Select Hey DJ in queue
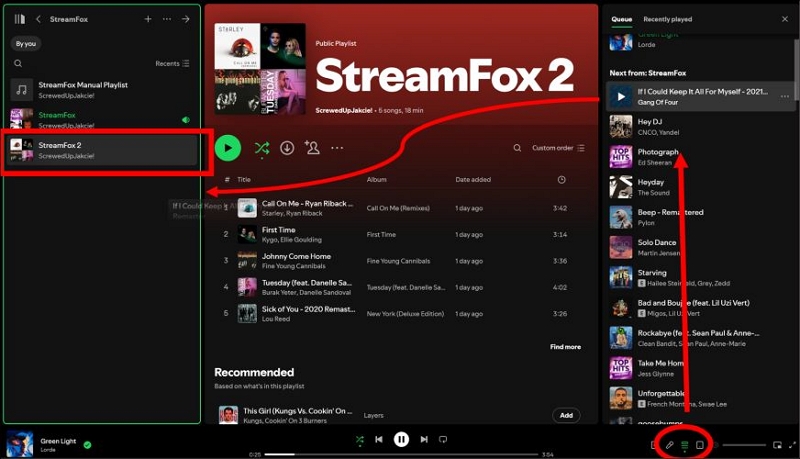This screenshot has height=459, width=800. pos(700,126)
